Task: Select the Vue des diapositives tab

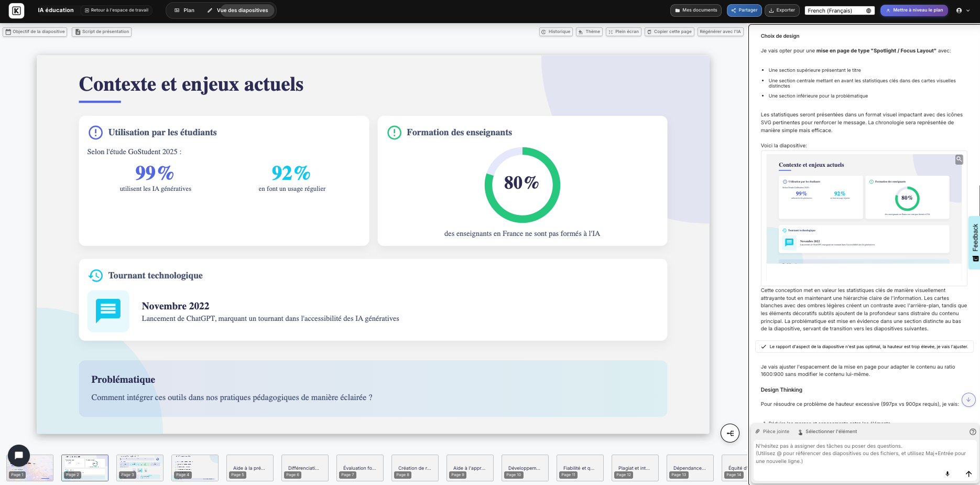Action: pos(238,10)
